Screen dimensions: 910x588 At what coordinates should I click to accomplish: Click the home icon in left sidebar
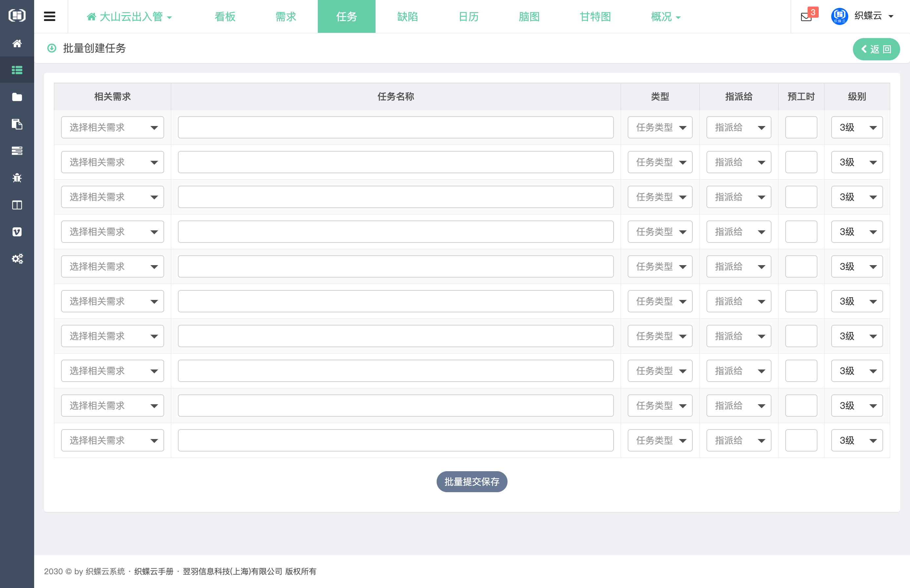click(17, 44)
